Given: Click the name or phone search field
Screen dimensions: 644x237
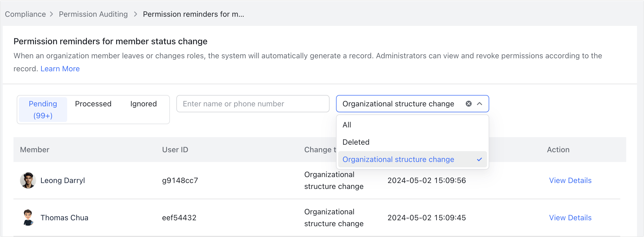Looking at the screenshot, I should (x=253, y=104).
